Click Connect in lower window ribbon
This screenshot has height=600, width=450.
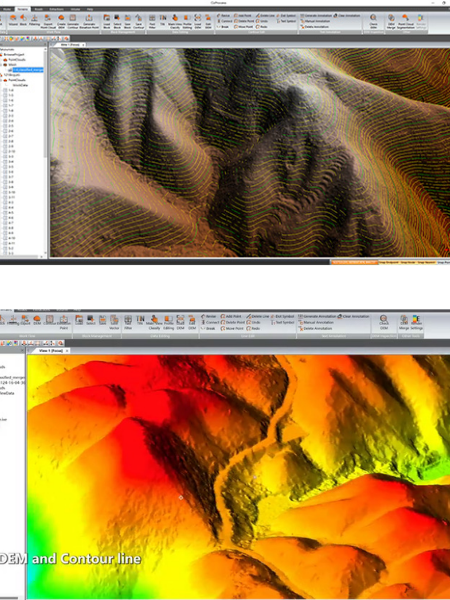(210, 323)
